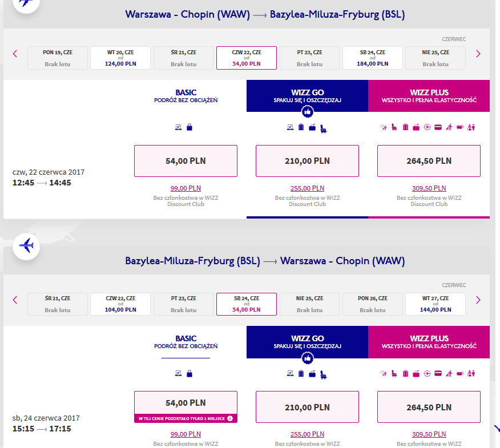Choose return WIZZ GO fare 210,00 PLN

[308, 407]
